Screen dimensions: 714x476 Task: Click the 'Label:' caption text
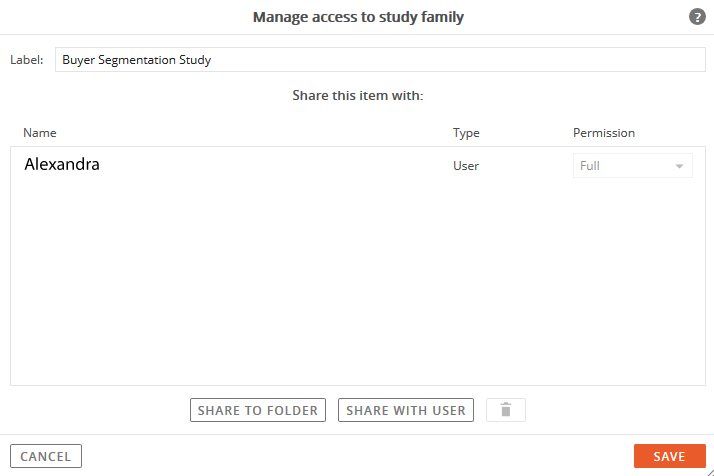[x=26, y=60]
